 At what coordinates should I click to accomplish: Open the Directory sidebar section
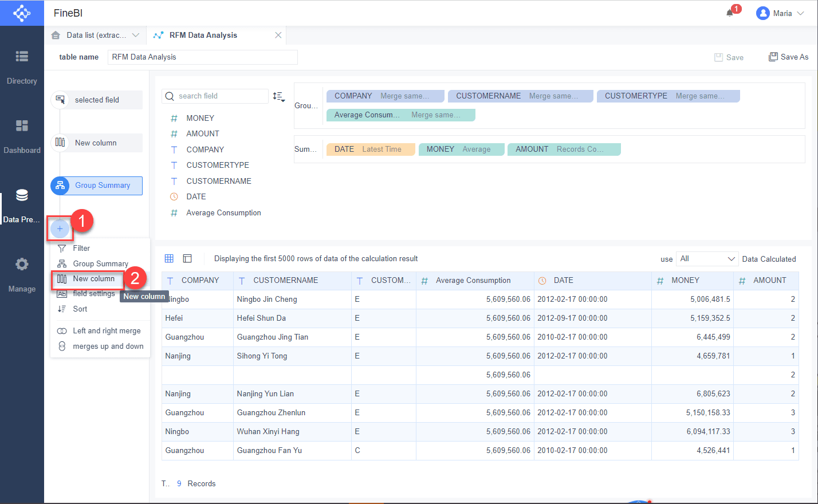click(22, 67)
